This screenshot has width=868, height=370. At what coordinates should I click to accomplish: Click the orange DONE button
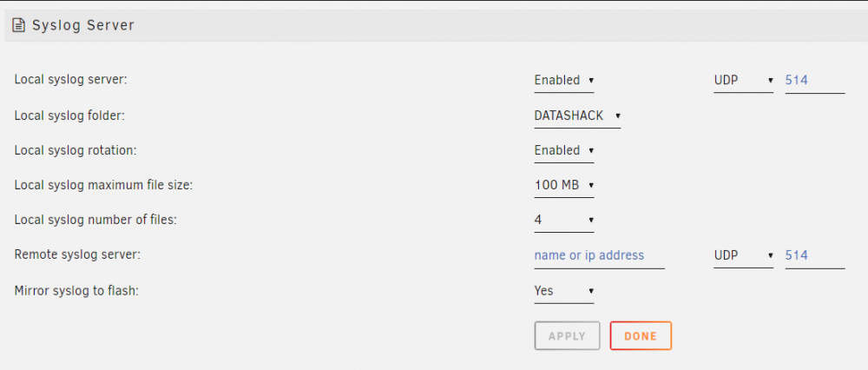(641, 335)
